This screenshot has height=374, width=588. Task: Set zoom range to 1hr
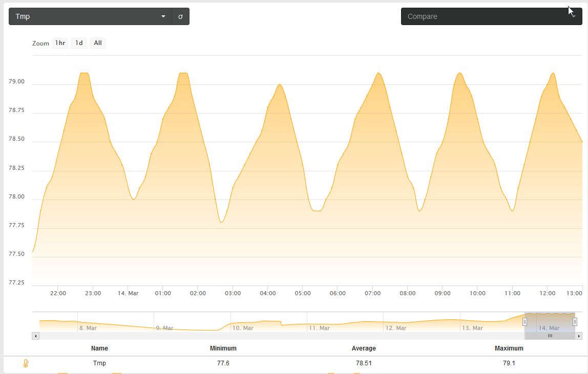(60, 43)
